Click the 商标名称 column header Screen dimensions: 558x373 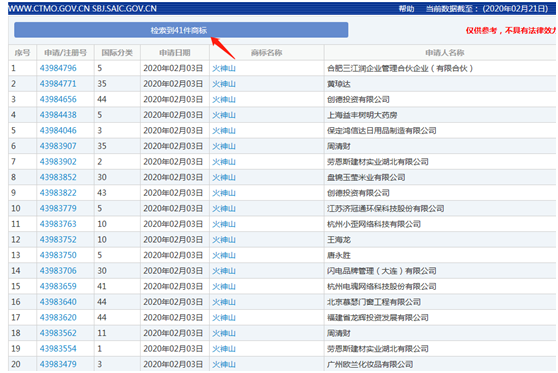click(x=267, y=53)
